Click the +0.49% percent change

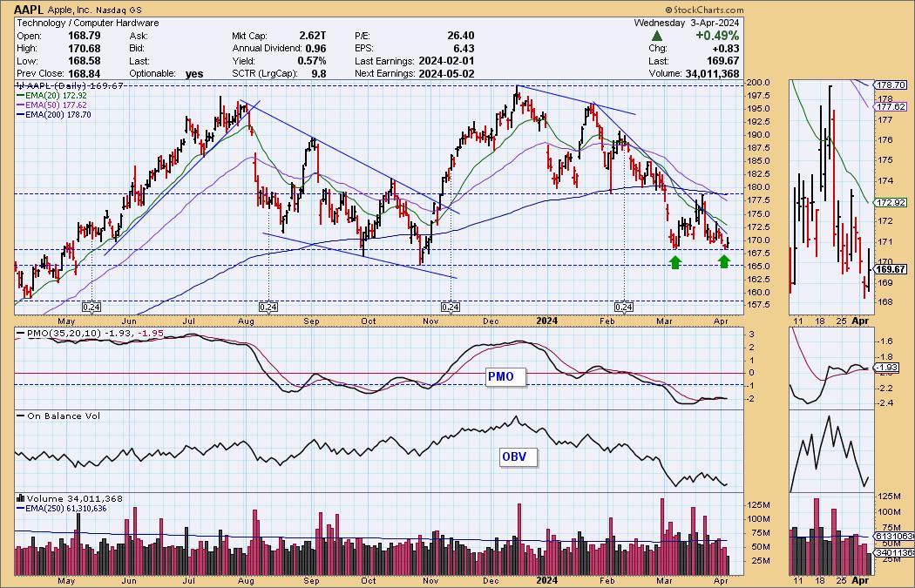point(717,37)
